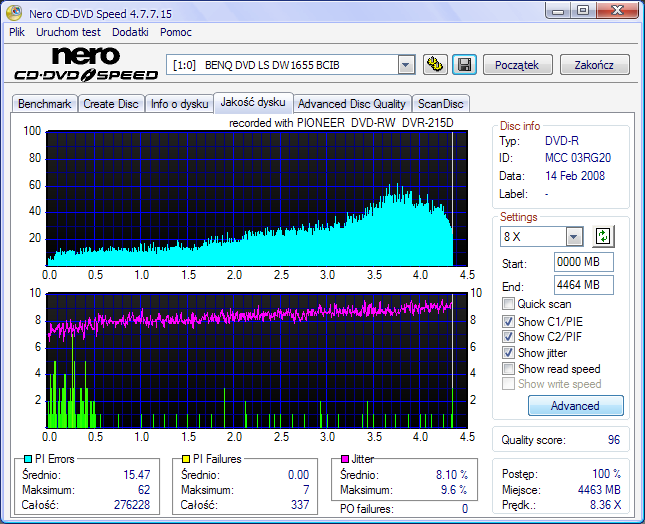Switch to the Benchmark tab
The image size is (645, 524).
click(x=44, y=104)
